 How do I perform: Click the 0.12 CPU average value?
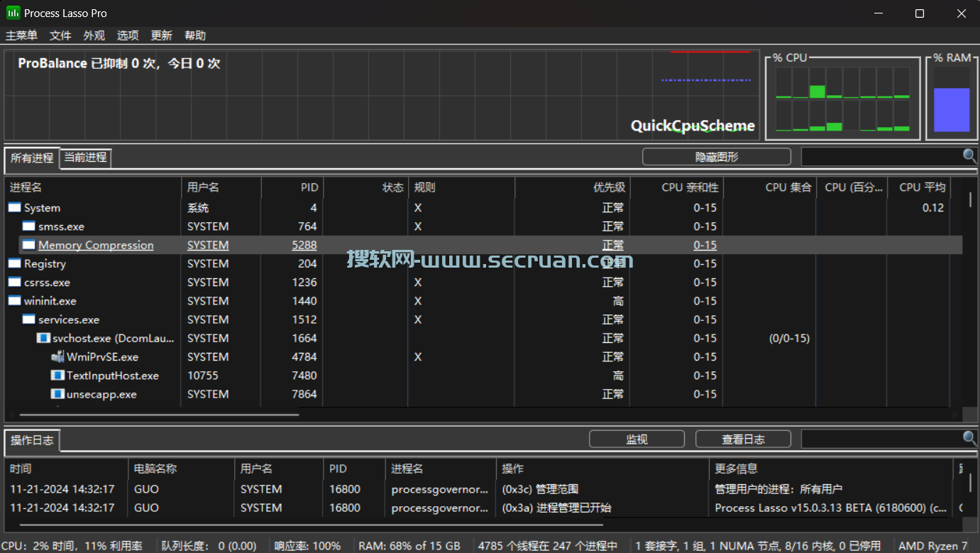(933, 207)
